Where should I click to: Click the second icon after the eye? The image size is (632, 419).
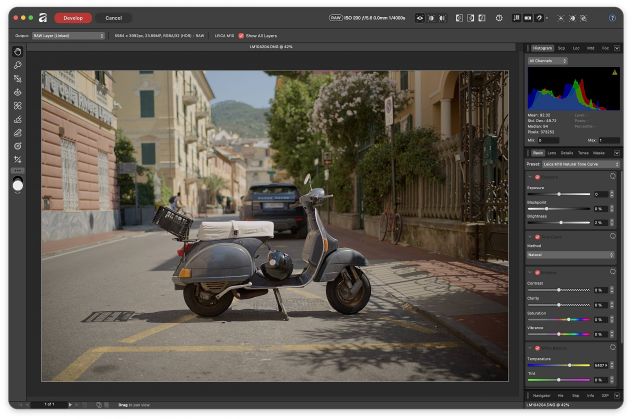click(442, 18)
